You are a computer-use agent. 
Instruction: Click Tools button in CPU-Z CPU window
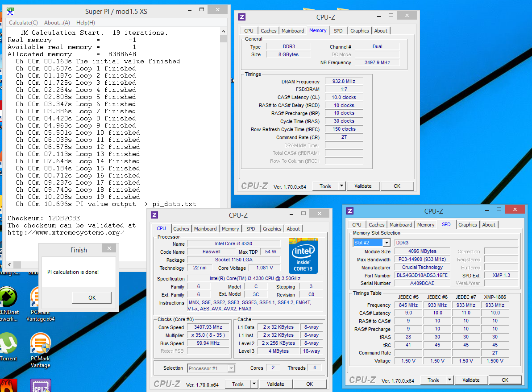238,384
